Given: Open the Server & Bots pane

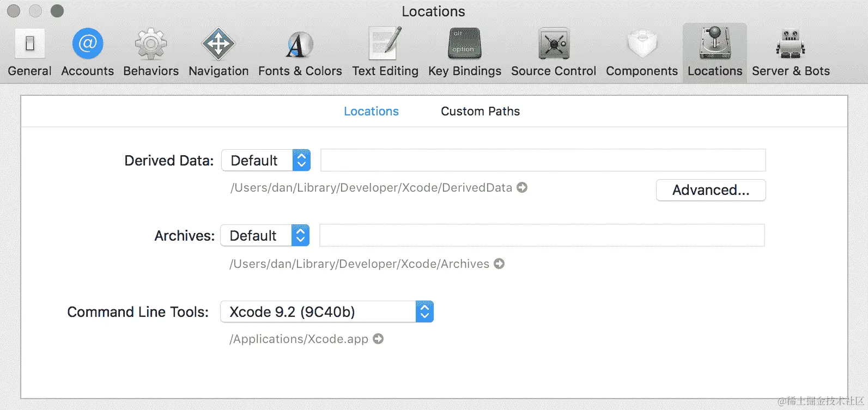Looking at the screenshot, I should [791, 52].
